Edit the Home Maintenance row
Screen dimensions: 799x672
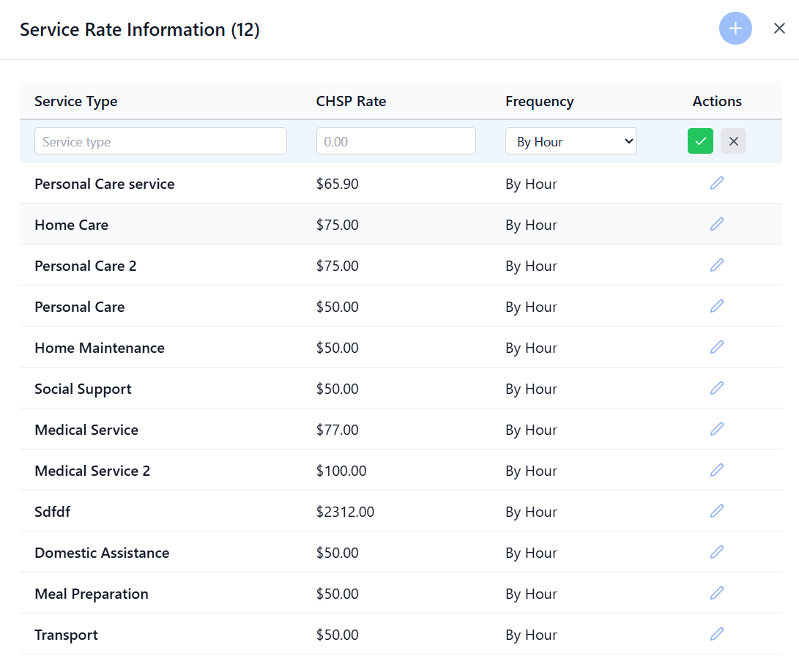(716, 347)
